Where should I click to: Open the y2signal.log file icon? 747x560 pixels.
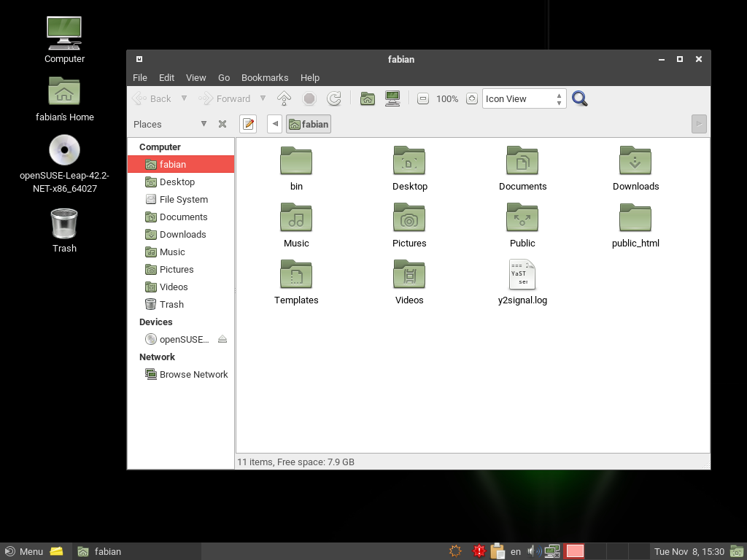point(522,276)
